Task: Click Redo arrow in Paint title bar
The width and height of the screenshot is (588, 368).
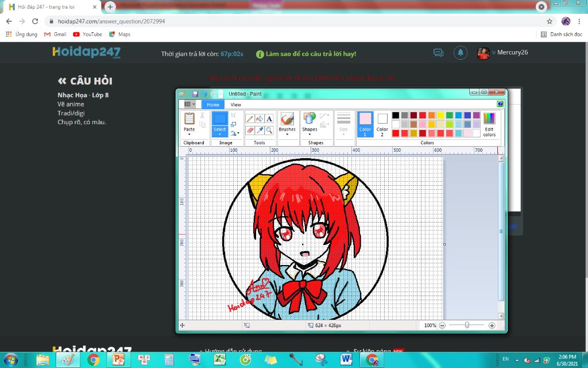Action: 213,94
